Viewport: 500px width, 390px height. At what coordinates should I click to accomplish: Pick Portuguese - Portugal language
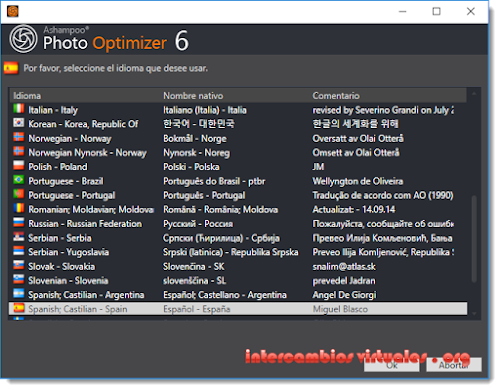pos(238,195)
